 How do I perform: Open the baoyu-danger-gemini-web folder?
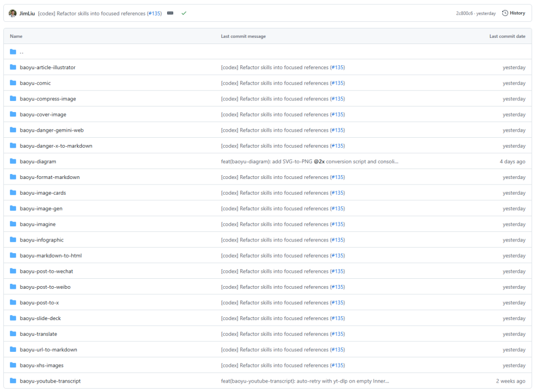(51, 130)
